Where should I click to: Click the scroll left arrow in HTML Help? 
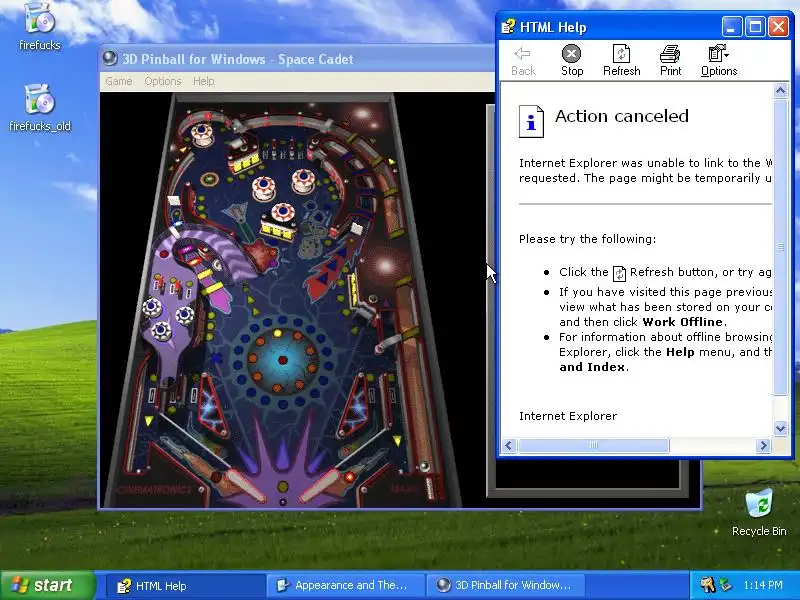coord(509,445)
